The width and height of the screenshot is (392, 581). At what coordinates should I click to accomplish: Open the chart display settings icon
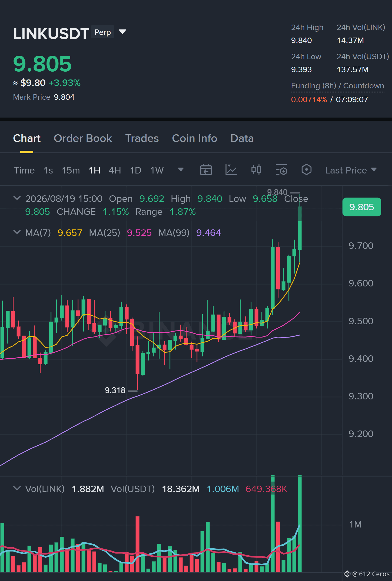click(x=281, y=170)
